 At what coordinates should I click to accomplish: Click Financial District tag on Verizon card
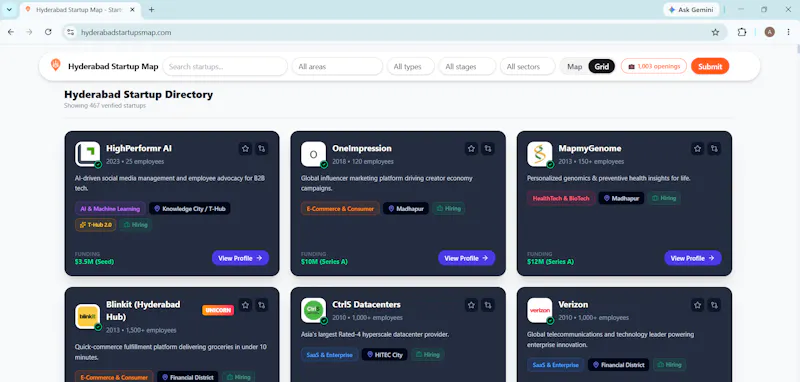click(618, 365)
